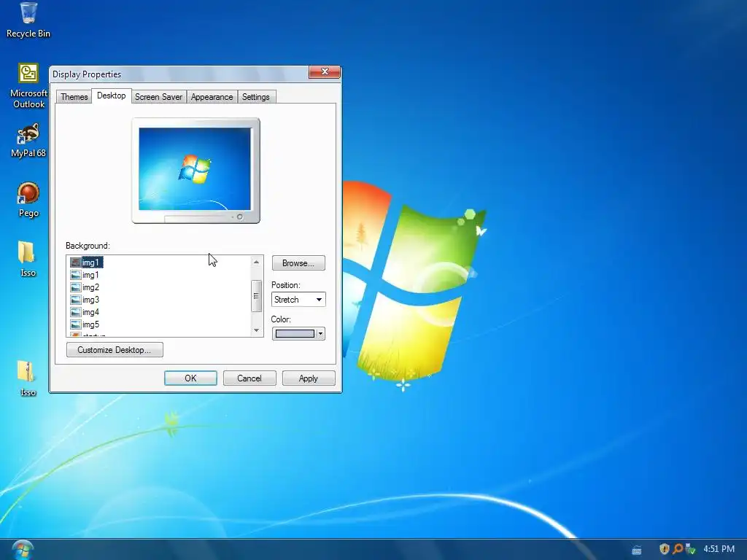Viewport: 747px width, 560px height.
Task: Switch to the Themes tab
Action: coord(74,97)
